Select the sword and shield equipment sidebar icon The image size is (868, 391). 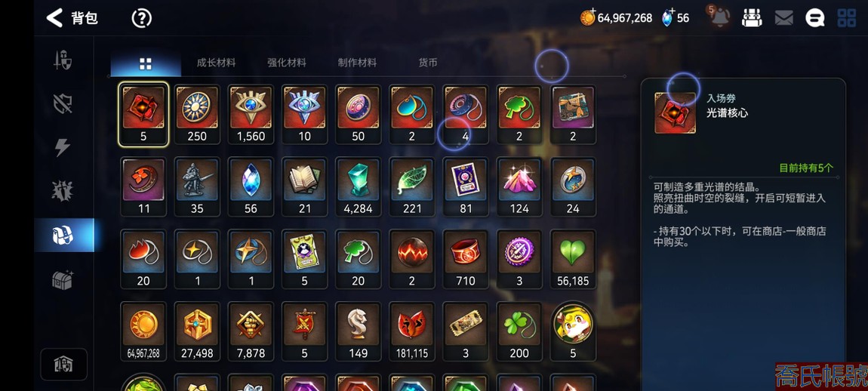click(63, 60)
